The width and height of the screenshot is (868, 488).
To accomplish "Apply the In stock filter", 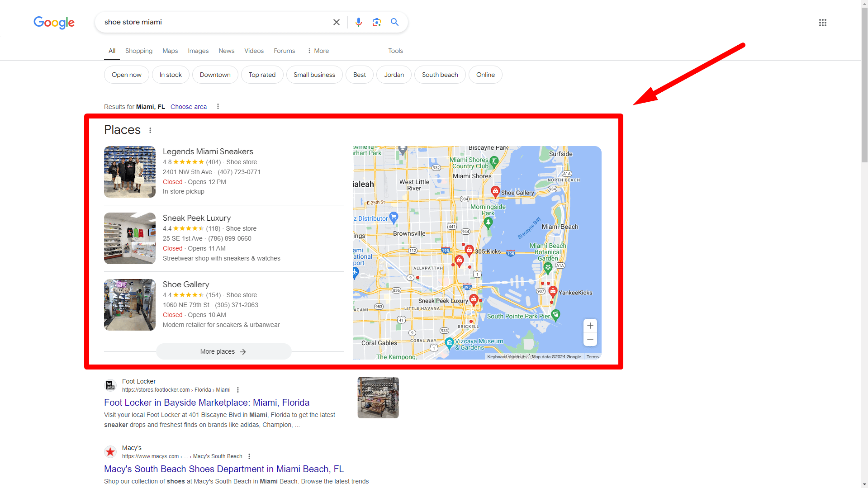I will 171,75.
